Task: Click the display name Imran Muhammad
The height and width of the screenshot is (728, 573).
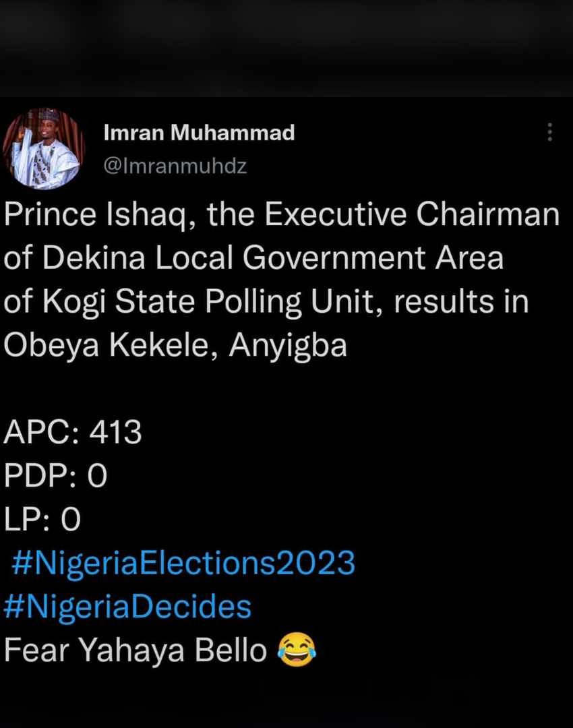Action: coord(200,133)
